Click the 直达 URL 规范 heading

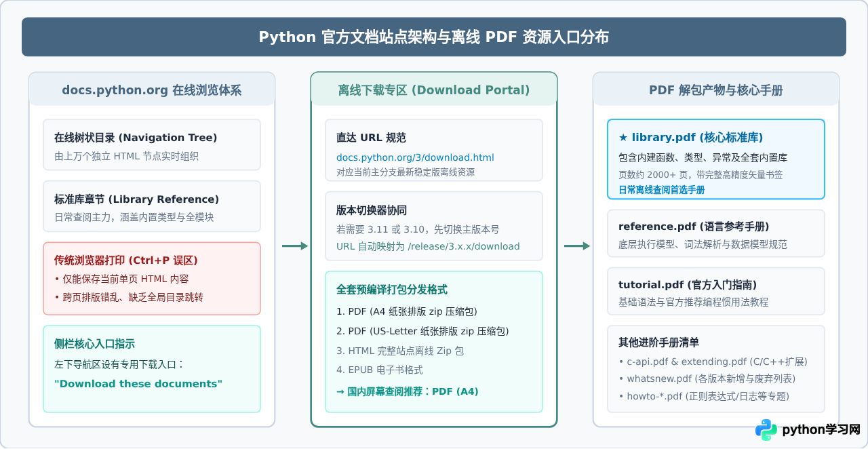(x=371, y=138)
